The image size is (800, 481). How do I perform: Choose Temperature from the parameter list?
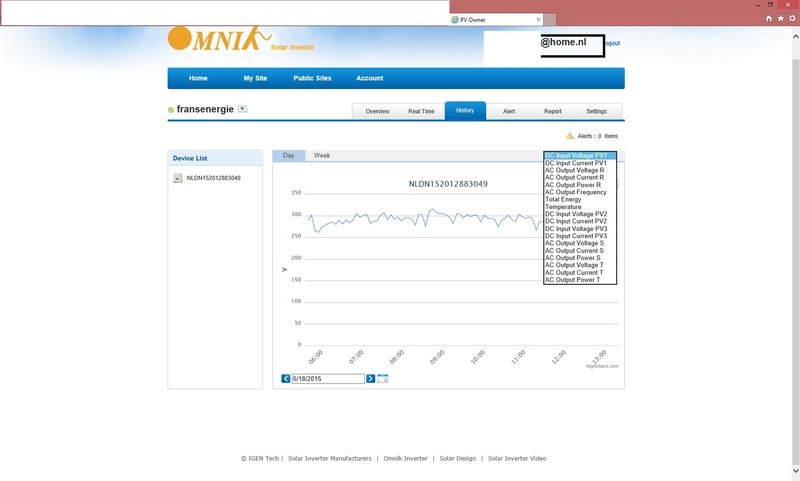pyautogui.click(x=563, y=207)
